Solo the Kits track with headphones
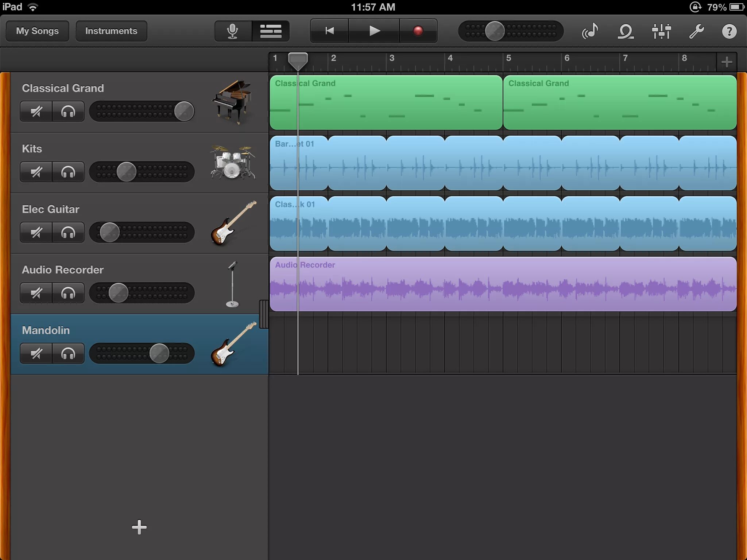 pos(68,172)
